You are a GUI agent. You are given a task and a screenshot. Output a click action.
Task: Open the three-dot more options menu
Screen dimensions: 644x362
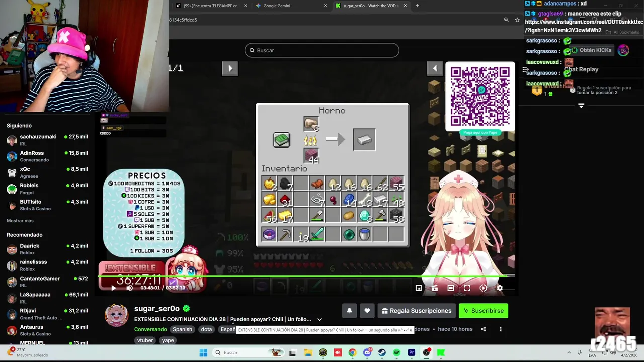[500, 329]
